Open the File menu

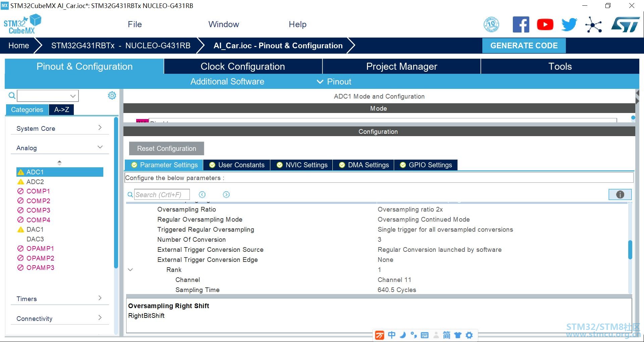coord(135,24)
